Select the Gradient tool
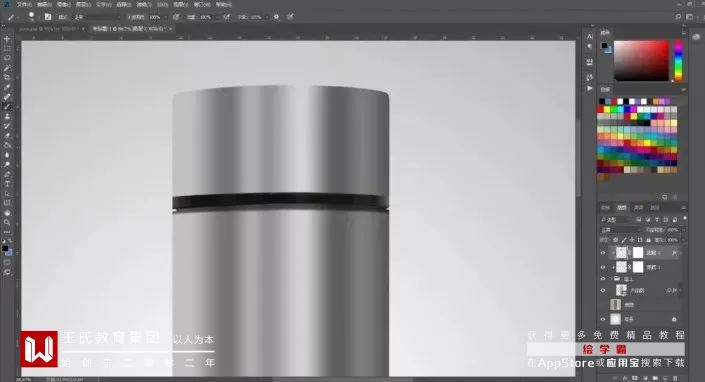 (x=7, y=145)
